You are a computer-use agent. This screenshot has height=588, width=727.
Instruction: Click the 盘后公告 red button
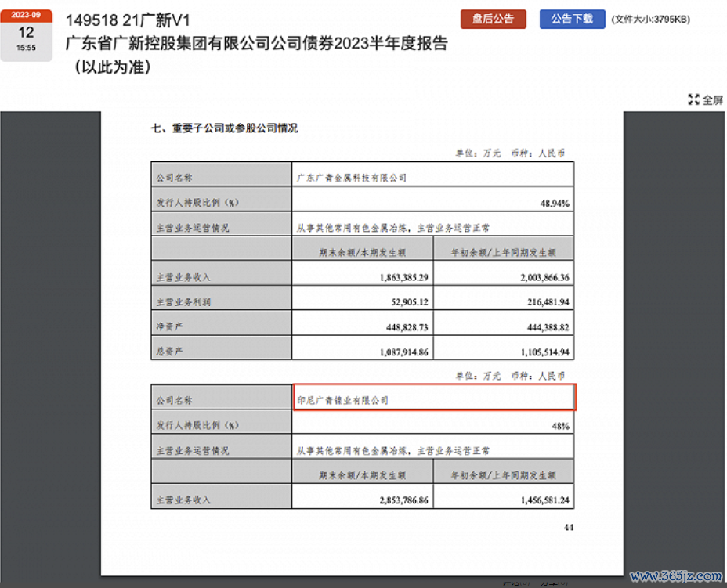493,20
